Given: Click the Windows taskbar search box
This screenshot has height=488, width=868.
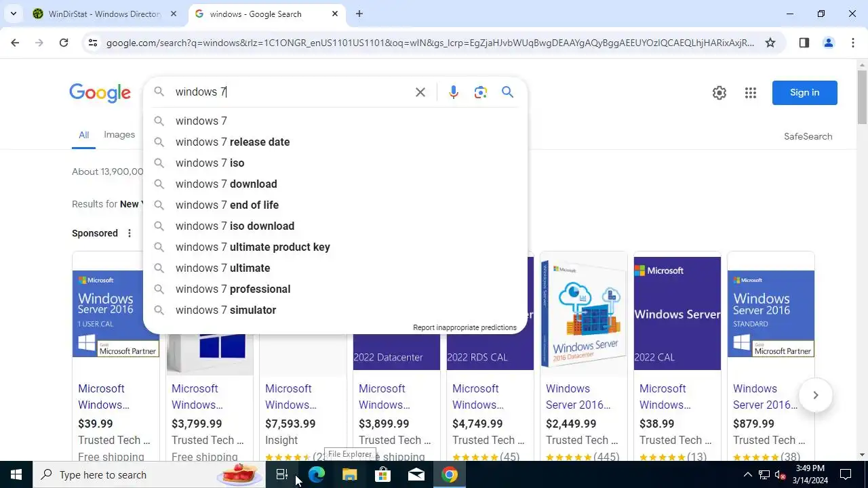Looking at the screenshot, I should [149, 474].
